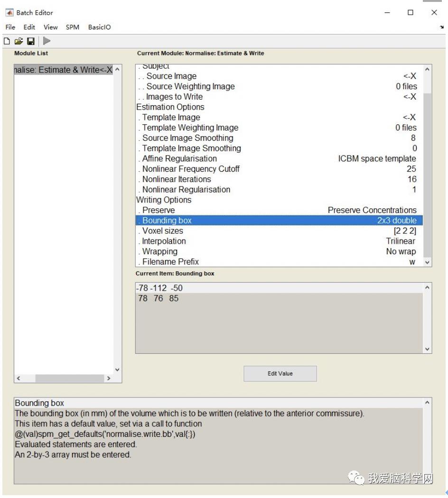Select the Wrapping row
This screenshot has height=498, width=448.
click(279, 251)
